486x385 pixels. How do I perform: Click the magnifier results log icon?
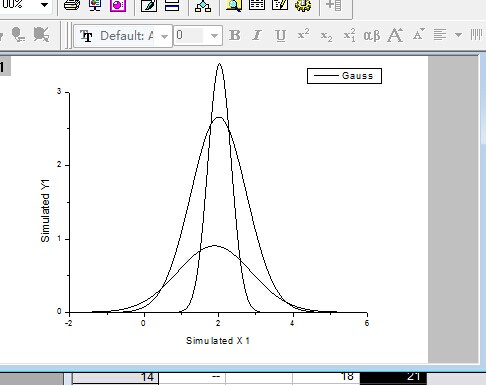(x=234, y=5)
